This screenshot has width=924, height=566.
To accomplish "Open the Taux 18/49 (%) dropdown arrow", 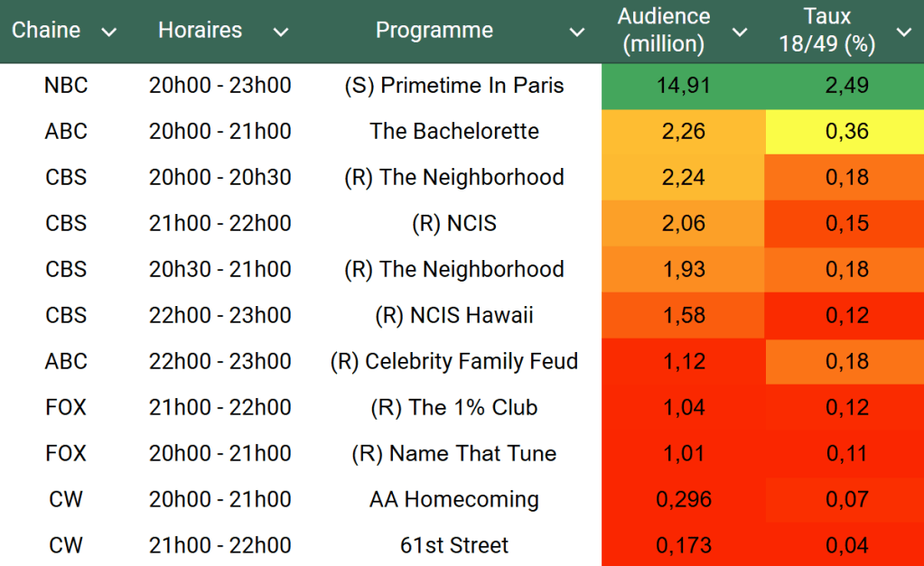I will 903,32.
